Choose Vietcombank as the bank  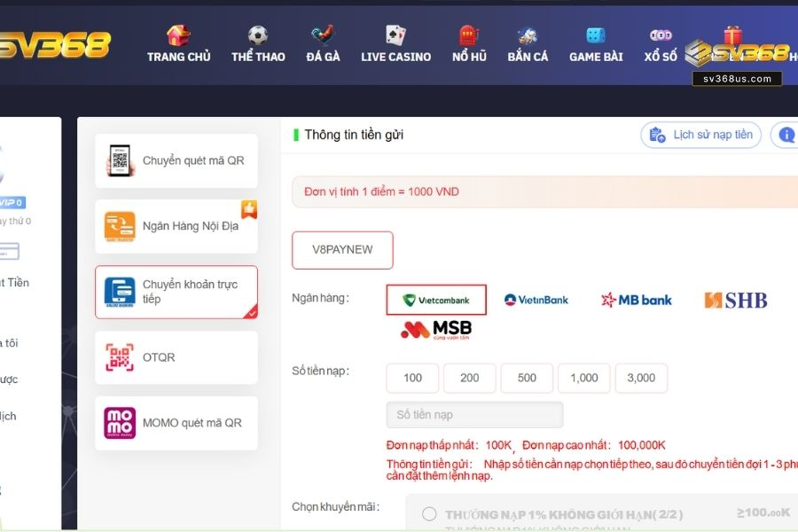click(x=436, y=300)
